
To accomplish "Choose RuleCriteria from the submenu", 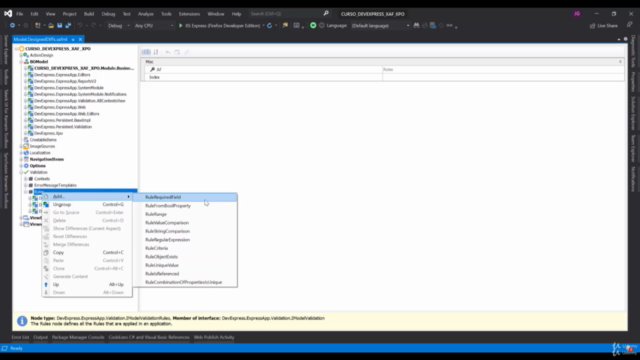I will click(x=185, y=248).
